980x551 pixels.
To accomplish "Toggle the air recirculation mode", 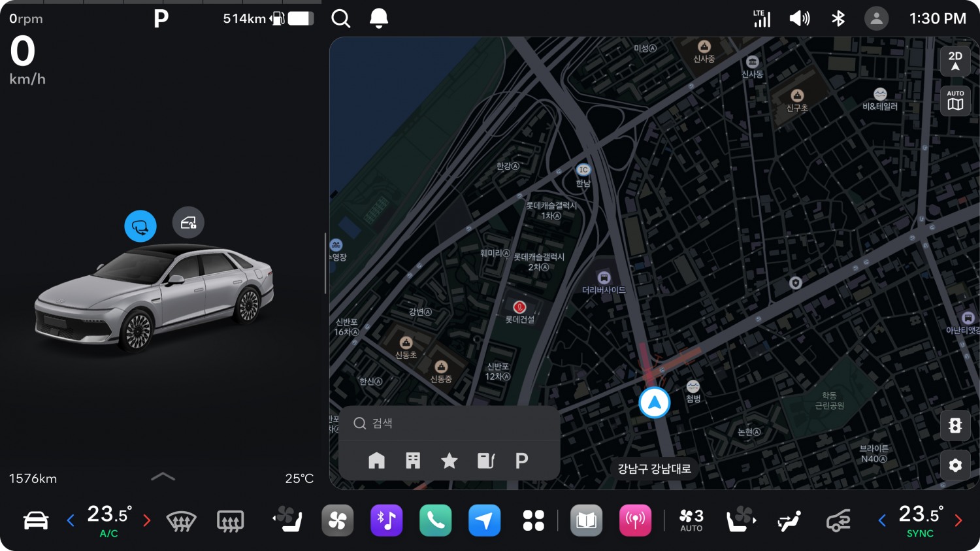I will point(838,521).
